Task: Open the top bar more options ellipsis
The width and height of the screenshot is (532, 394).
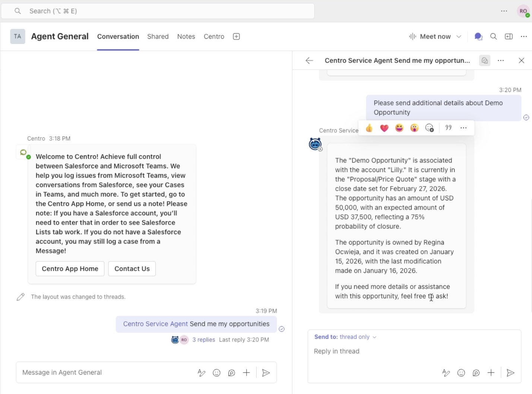Action: 504,11
